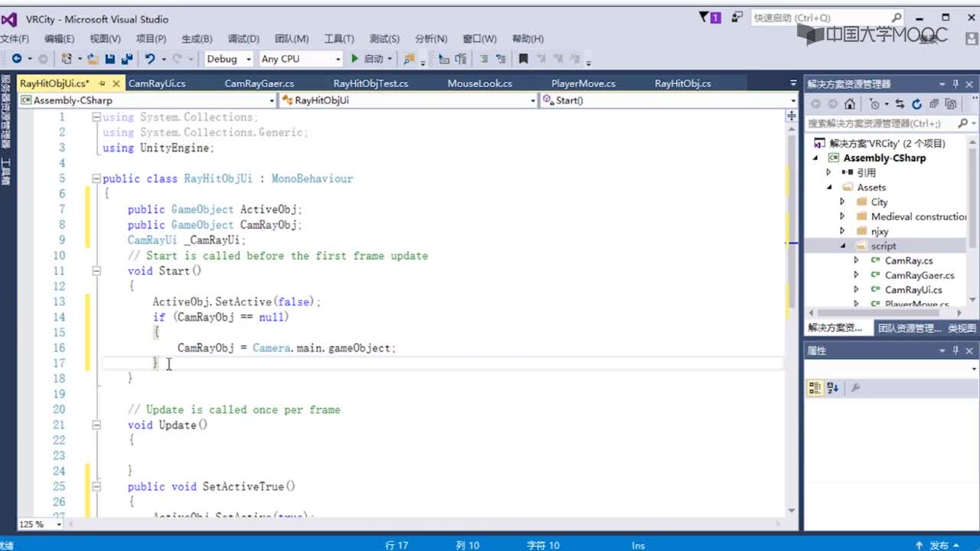Click the Navigate Backward arrow icon
The width and height of the screenshot is (980, 551).
tap(16, 59)
